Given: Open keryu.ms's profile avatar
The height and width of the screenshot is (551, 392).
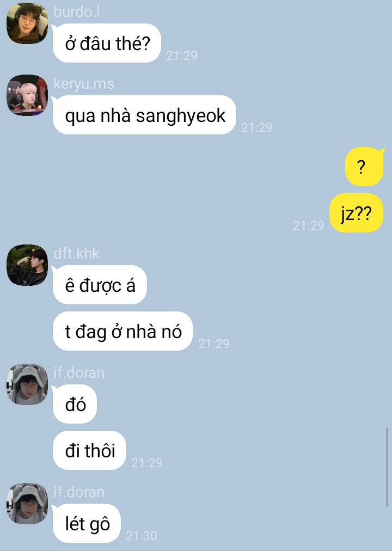Looking at the screenshot, I should tap(27, 95).
